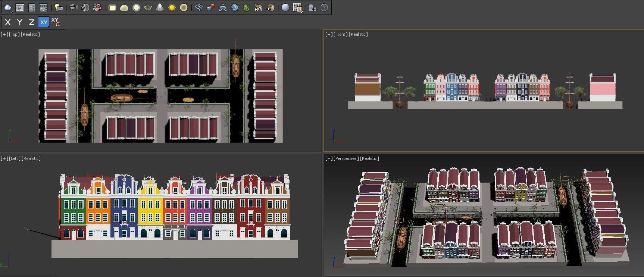This screenshot has width=644, height=277.
Task: Click the gray sphere icon
Action: (x=285, y=7)
